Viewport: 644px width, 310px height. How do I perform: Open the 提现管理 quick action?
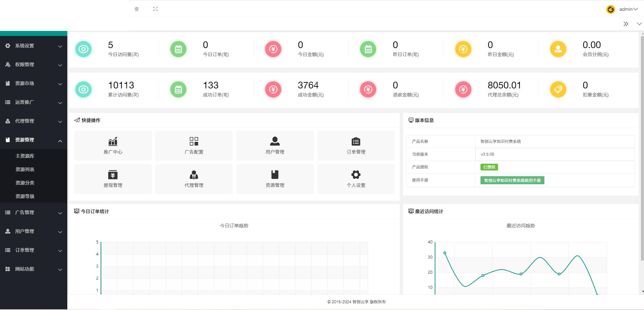(113, 179)
